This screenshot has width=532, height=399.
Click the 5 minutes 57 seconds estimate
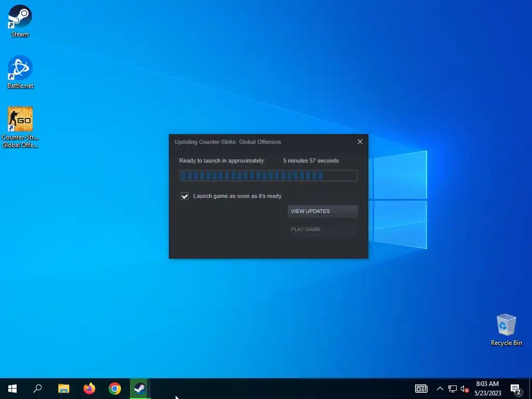click(x=311, y=161)
